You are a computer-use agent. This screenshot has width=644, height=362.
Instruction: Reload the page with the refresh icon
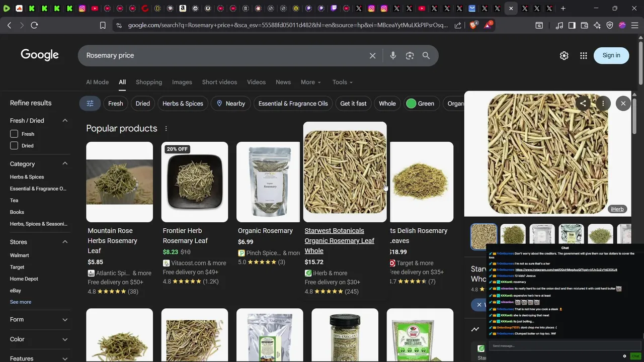34,25
